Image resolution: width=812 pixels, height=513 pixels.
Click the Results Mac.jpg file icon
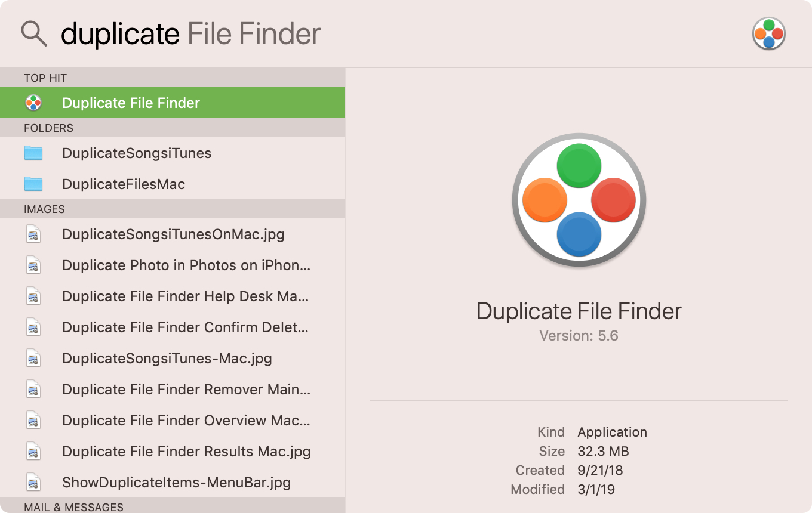pos(33,452)
